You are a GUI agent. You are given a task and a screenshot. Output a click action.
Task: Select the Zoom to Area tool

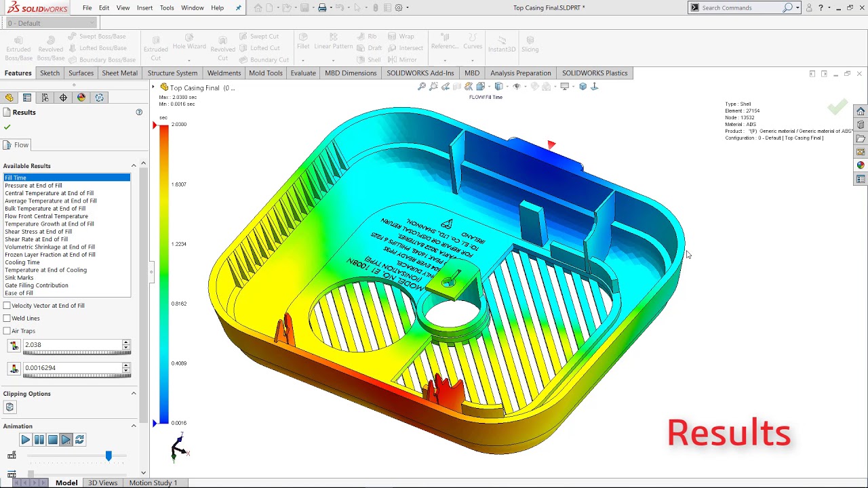(x=433, y=87)
